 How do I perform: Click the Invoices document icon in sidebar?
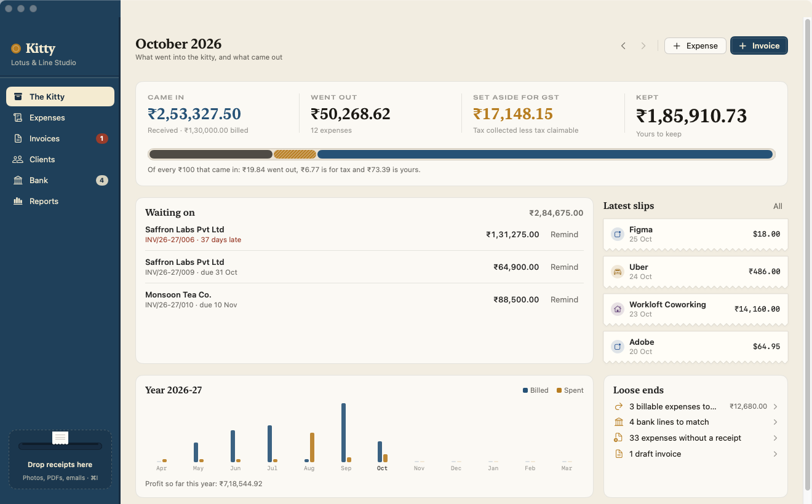[18, 138]
